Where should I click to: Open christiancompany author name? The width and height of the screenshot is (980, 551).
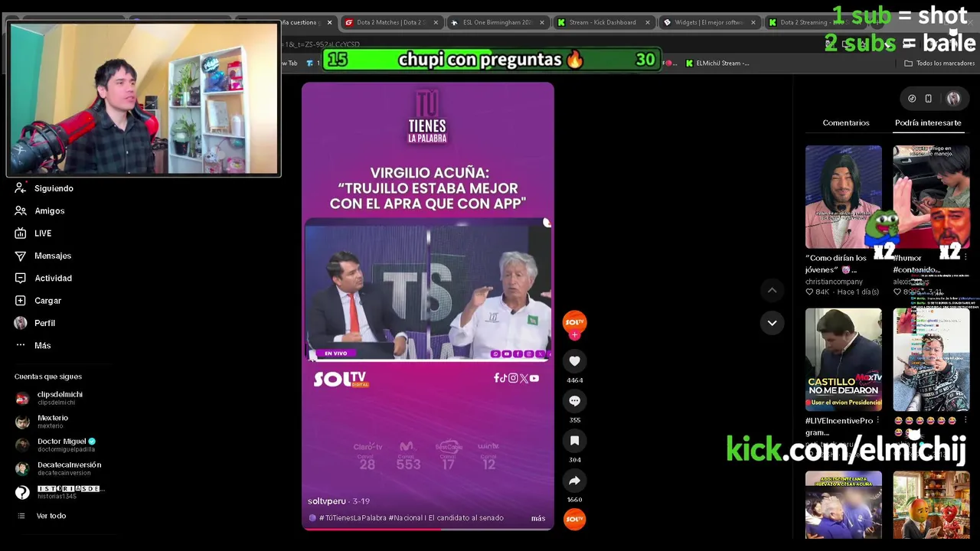coord(834,282)
